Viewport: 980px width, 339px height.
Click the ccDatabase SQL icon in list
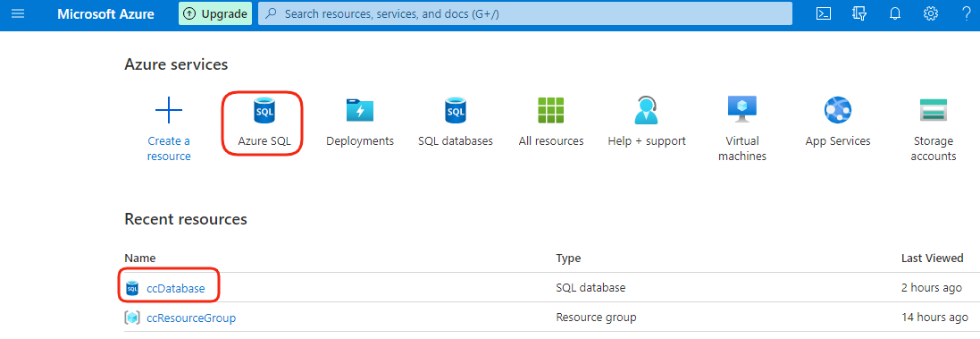pos(132,288)
